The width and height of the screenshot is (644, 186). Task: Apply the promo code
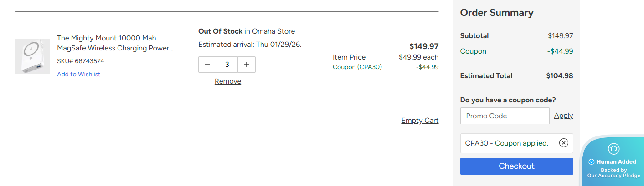coord(563,116)
